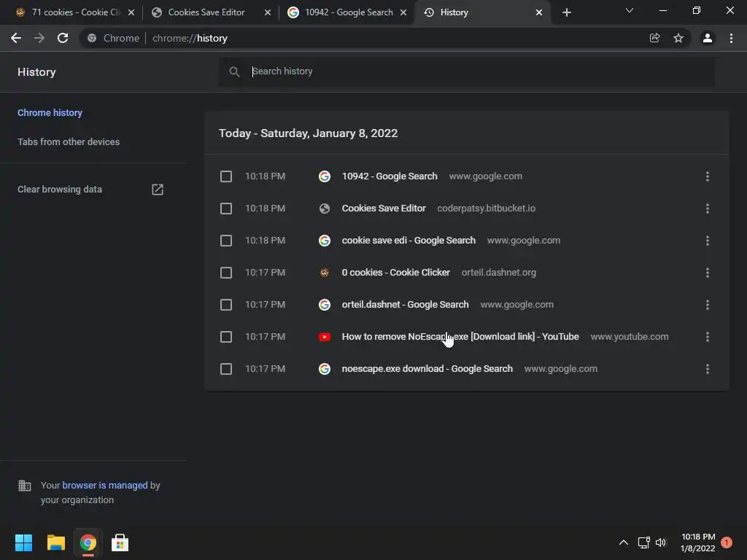The image size is (747, 560).
Task: Click the browser forward arrow
Action: click(39, 38)
